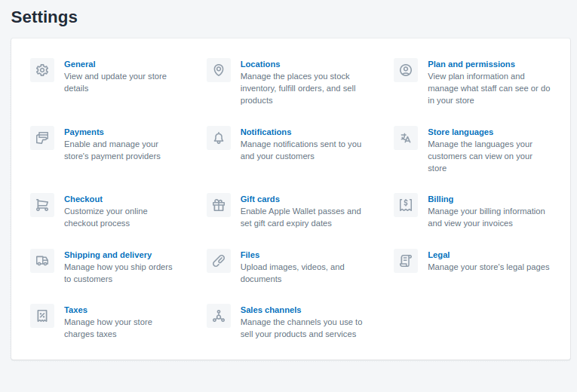577x392 pixels.
Task: Click 'Manage how you ship orders' description
Action: point(118,273)
